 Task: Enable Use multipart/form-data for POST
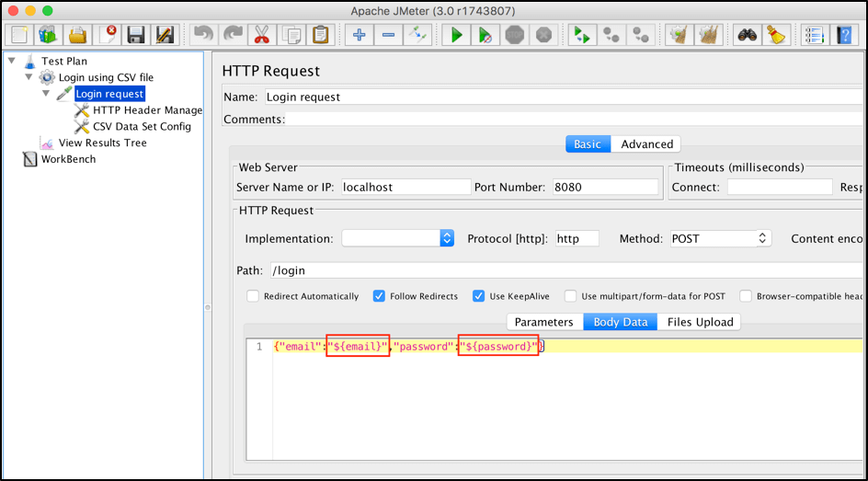pos(571,296)
